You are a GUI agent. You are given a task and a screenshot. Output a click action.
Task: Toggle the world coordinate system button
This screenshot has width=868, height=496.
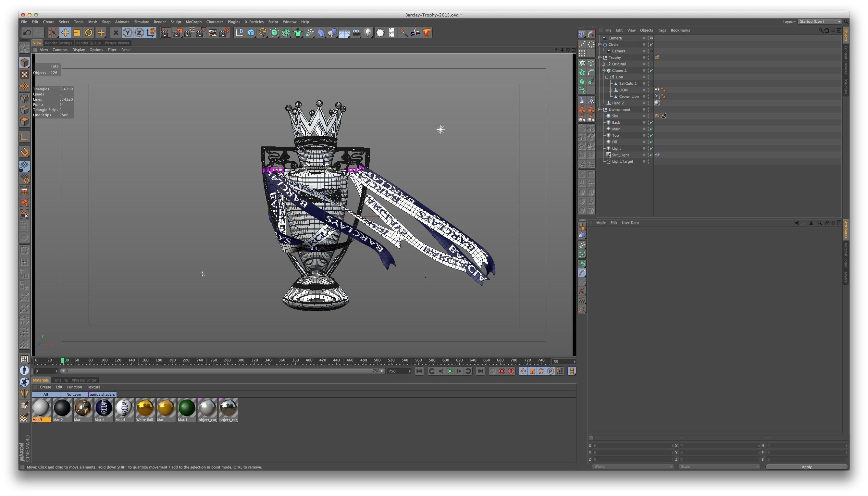pyautogui.click(x=151, y=33)
